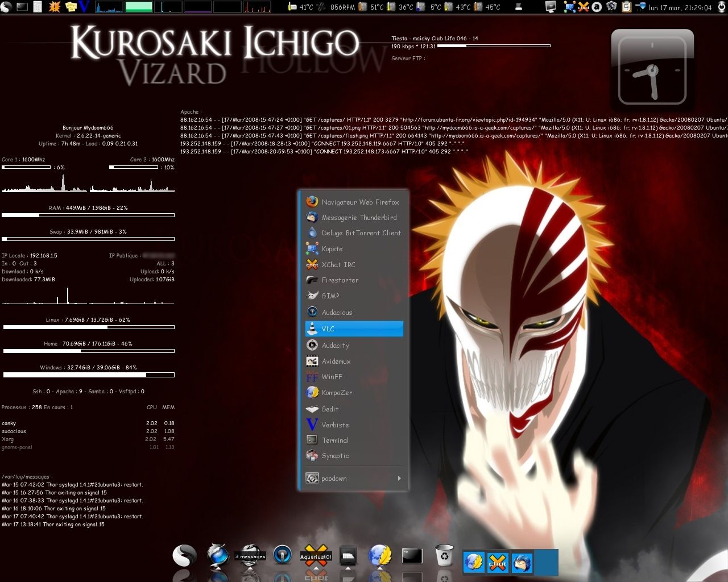Open the mail icon showing 3 messages
Screen dimensions: 728x582
(250, 555)
